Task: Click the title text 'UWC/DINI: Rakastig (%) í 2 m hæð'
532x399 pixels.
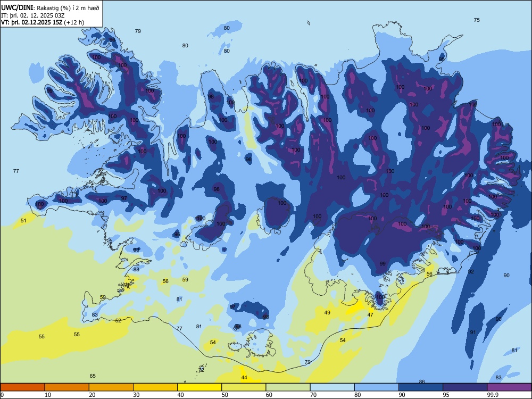Action: (50, 8)
